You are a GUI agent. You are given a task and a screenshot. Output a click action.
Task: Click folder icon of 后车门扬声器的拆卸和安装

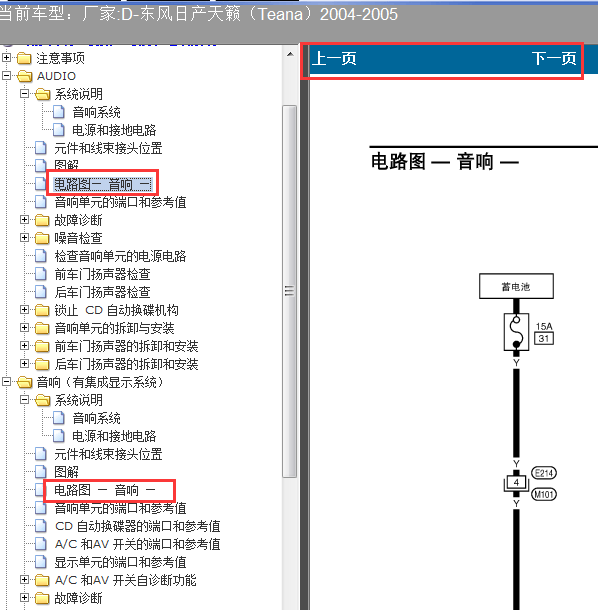(42, 364)
